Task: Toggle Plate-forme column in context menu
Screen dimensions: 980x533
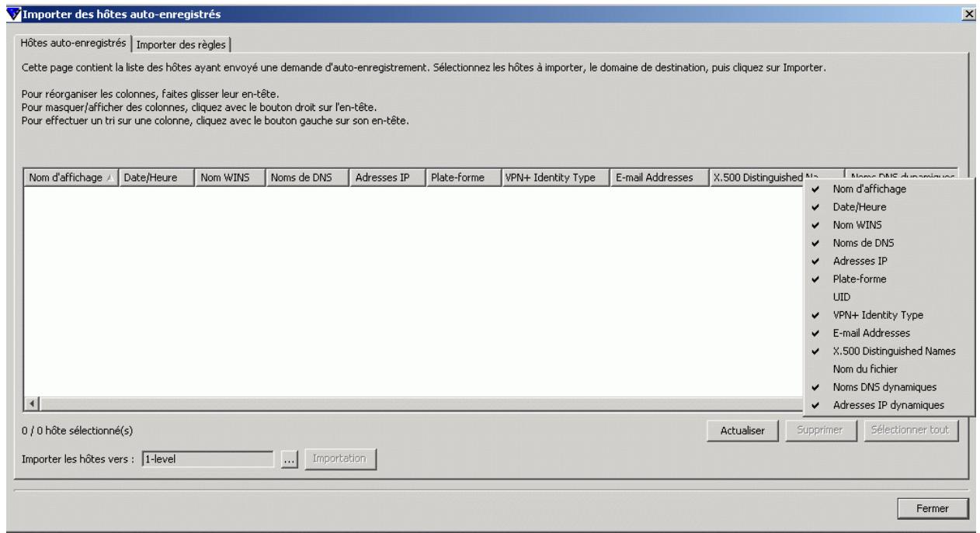Action: pyautogui.click(x=889, y=279)
